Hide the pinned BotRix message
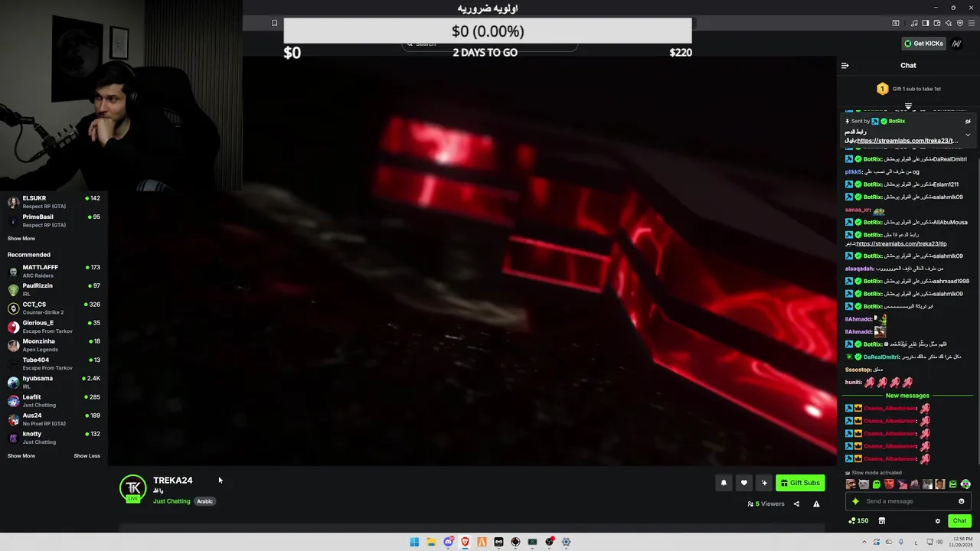 coord(968,121)
